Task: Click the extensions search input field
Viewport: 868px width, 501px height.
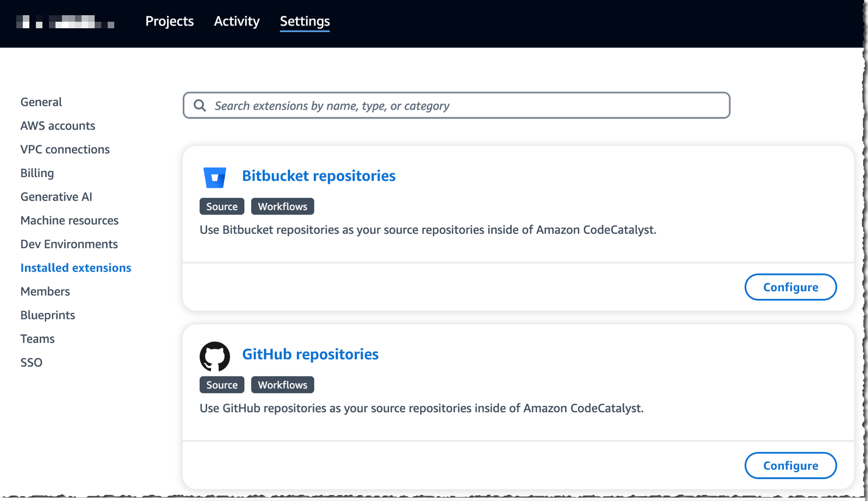Action: [x=435, y=105]
